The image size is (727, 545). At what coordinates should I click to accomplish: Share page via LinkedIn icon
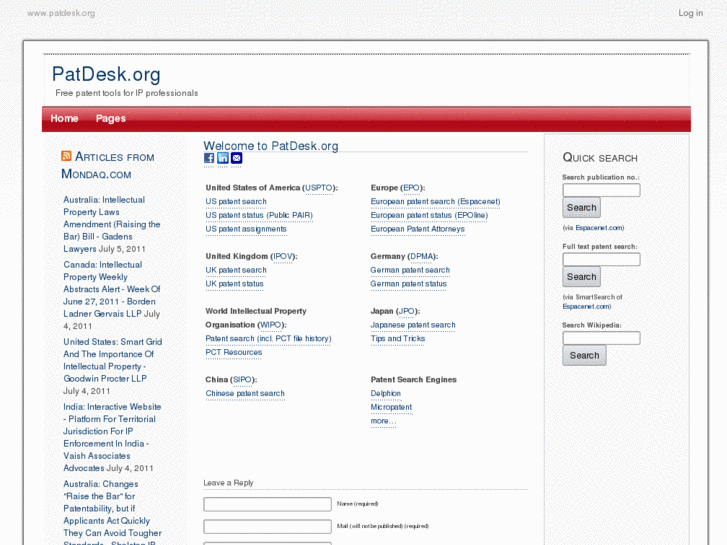pyautogui.click(x=223, y=158)
